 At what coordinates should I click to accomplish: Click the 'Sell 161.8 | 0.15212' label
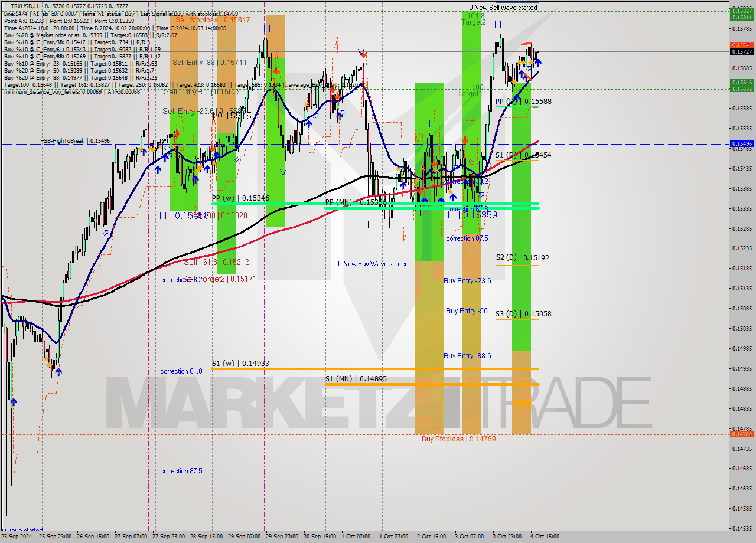pyautogui.click(x=216, y=262)
